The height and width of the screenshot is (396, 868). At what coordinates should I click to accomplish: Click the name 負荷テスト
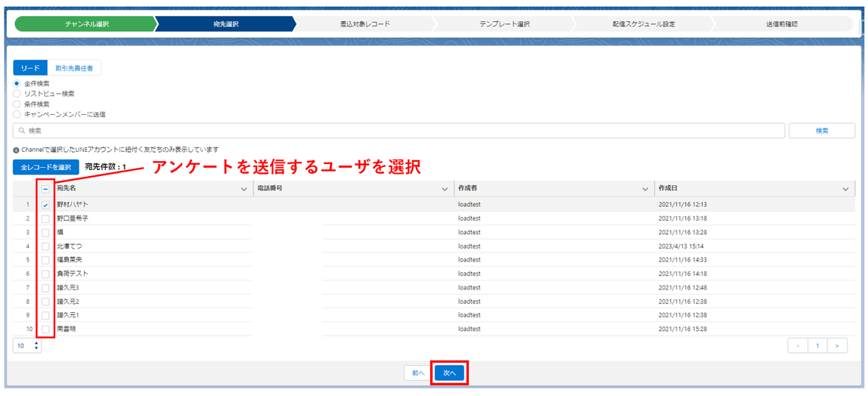tap(73, 274)
